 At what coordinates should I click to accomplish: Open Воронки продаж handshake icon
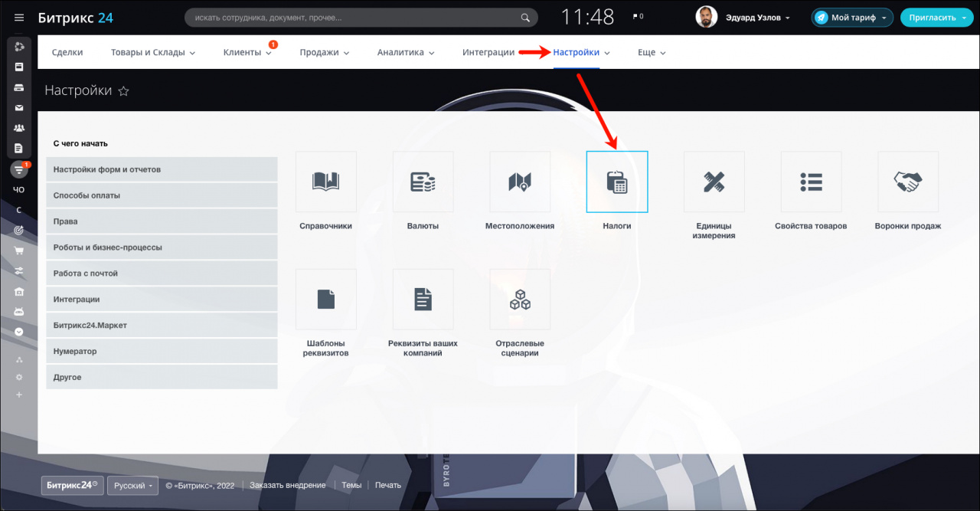(x=908, y=182)
